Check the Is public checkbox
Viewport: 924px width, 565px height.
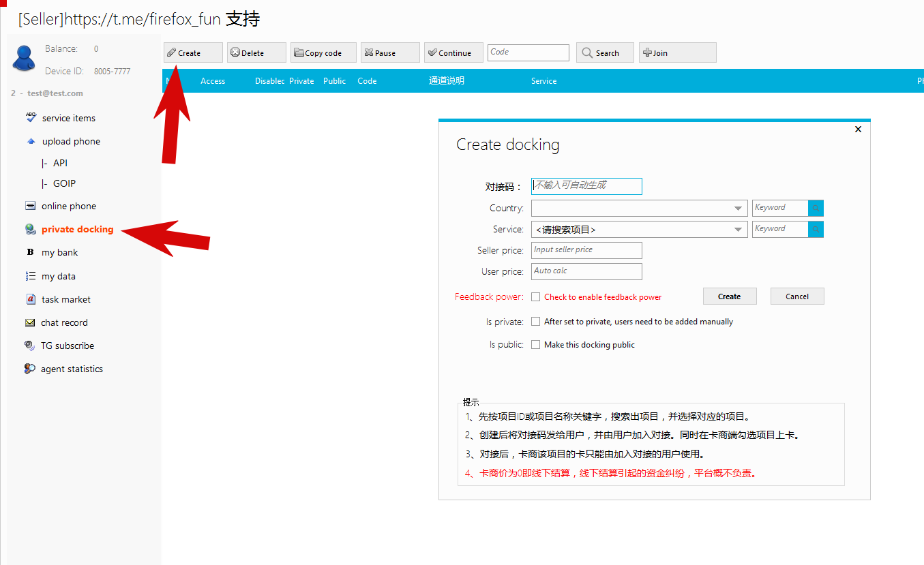[x=536, y=344]
